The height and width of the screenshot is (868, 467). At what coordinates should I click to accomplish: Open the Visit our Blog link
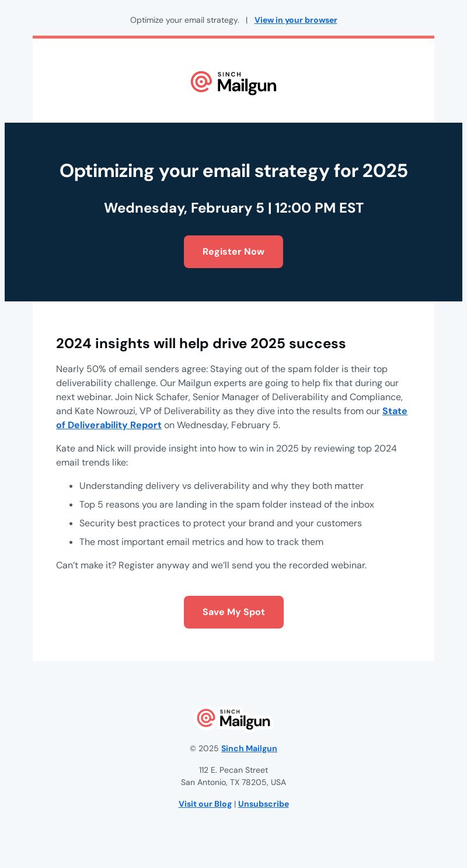(x=205, y=804)
